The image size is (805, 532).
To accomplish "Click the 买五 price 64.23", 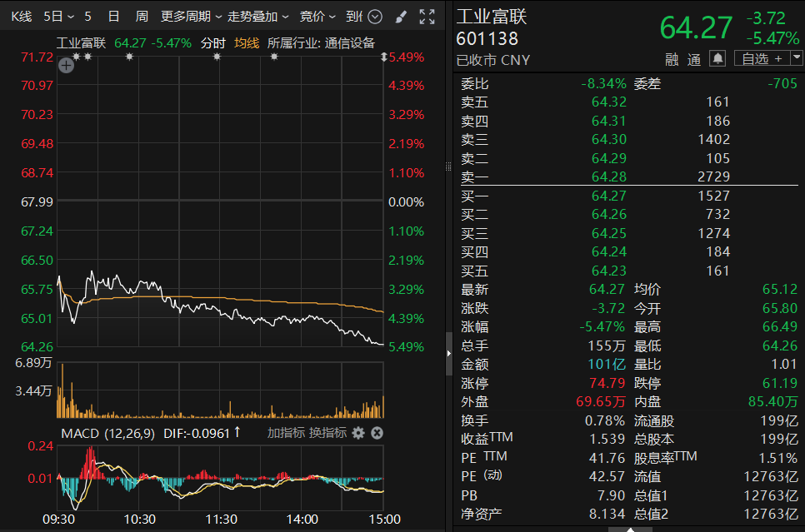I will click(609, 271).
